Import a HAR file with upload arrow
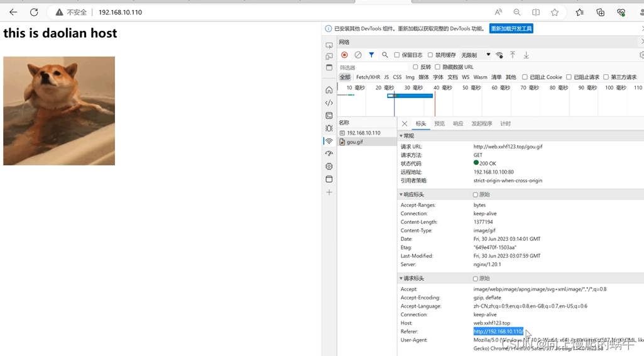Screen dimensions: 644x356 (x=513, y=55)
